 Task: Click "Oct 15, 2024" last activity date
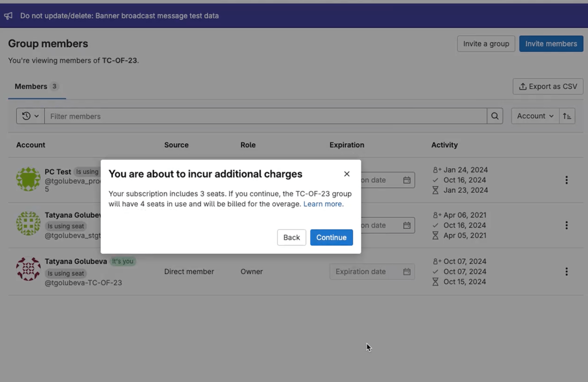(465, 282)
